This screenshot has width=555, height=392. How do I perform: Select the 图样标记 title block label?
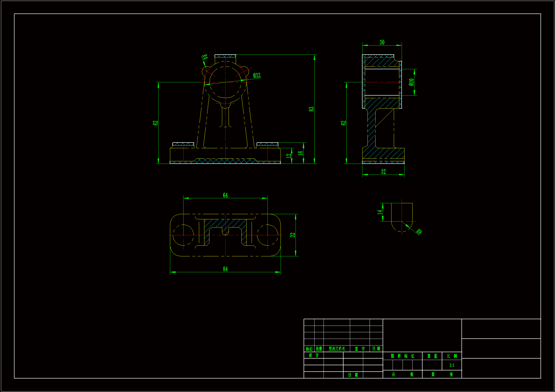point(402,356)
